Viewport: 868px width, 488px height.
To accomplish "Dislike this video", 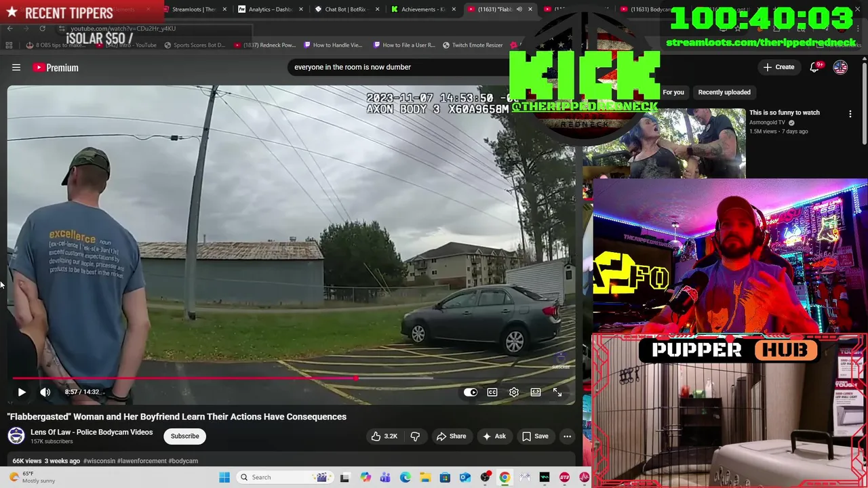I will coord(415,436).
